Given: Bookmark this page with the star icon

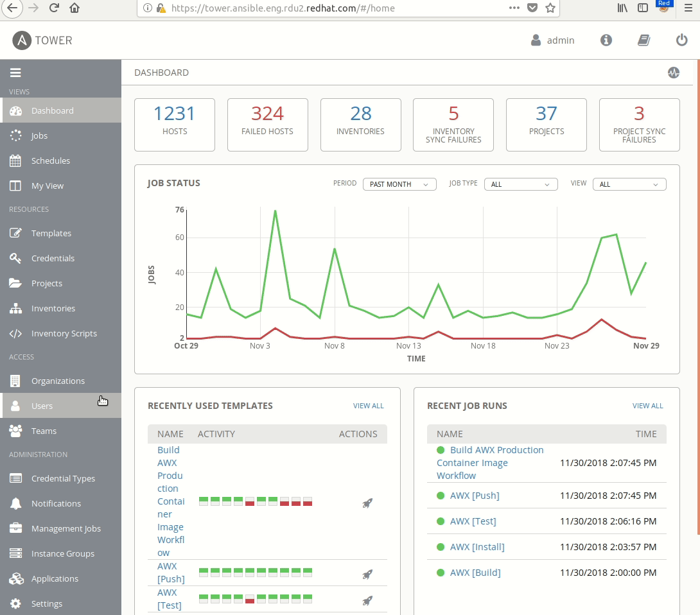Looking at the screenshot, I should point(550,8).
